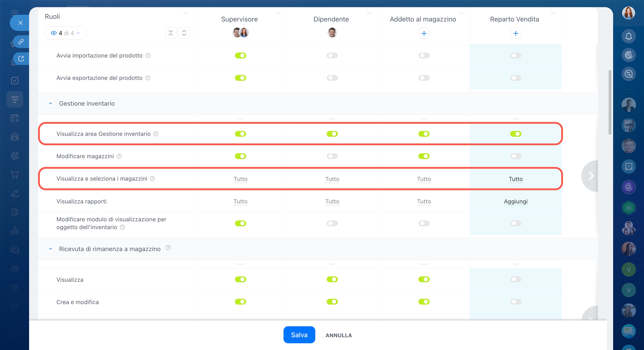Click the notifications bell icon

628,36
